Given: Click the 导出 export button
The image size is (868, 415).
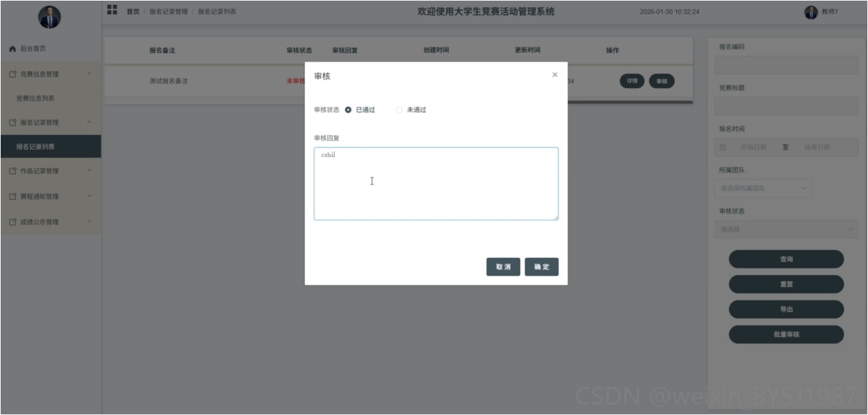Looking at the screenshot, I should tap(786, 309).
